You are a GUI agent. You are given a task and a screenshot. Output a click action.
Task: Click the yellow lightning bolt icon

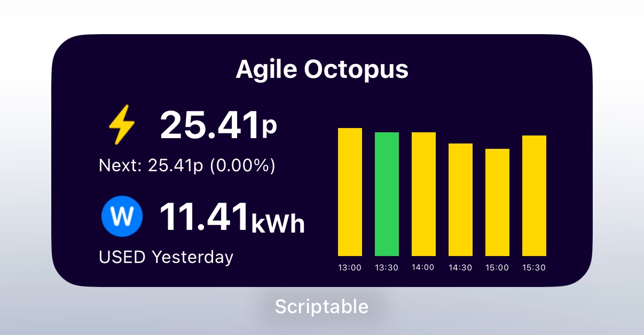click(x=122, y=124)
